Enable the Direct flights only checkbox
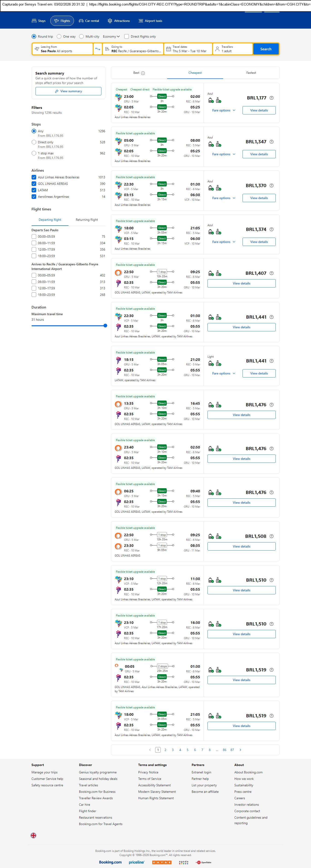Image resolution: width=311 pixels, height=868 pixels. (x=127, y=36)
